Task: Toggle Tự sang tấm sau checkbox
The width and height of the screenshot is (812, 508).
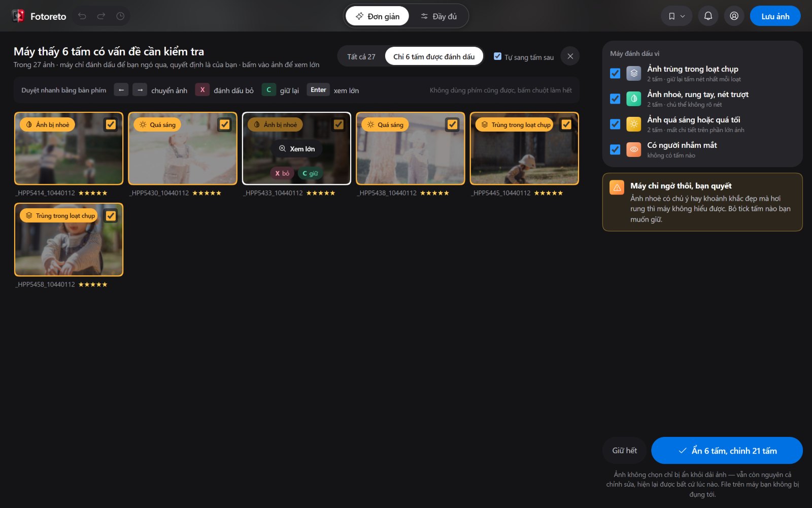Action: tap(497, 56)
